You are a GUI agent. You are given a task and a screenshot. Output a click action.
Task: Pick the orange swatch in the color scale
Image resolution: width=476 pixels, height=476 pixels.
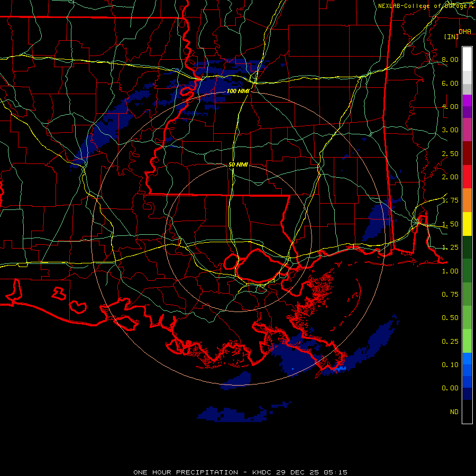467,200
